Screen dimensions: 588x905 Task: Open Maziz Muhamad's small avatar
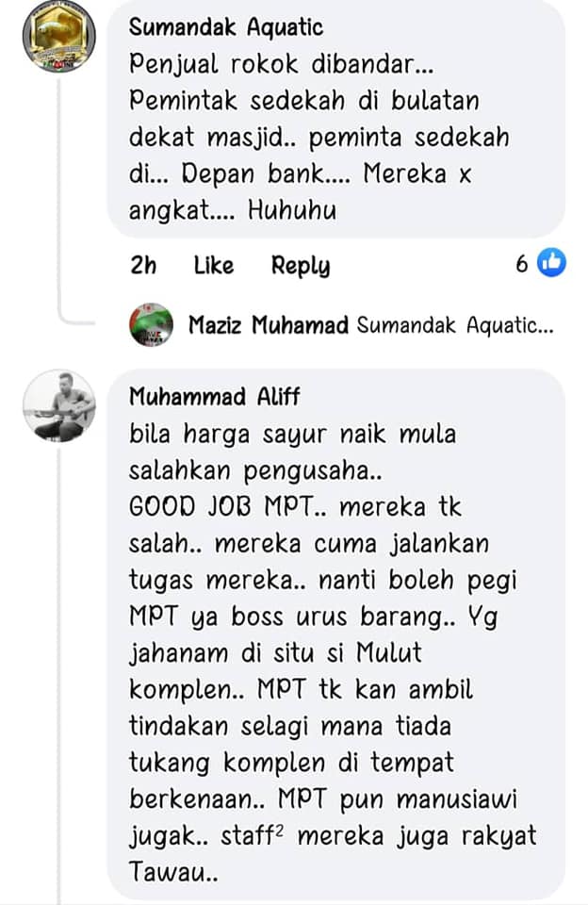[151, 325]
